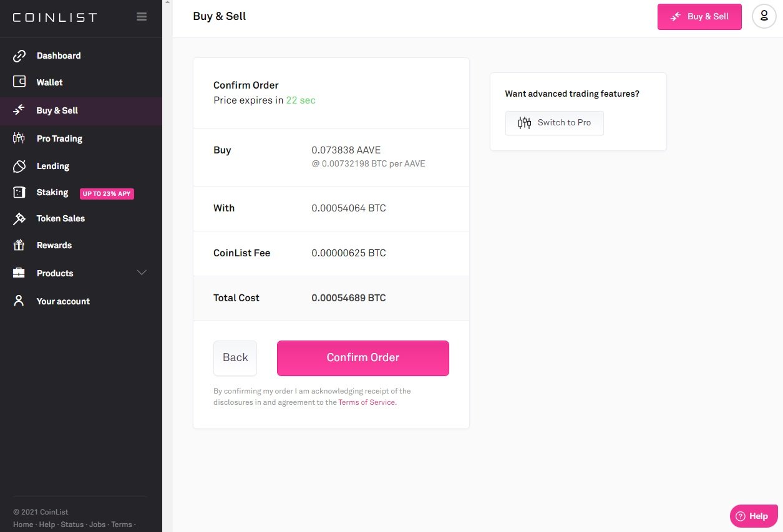Click the Rewards gift icon
This screenshot has width=783, height=532.
(x=19, y=245)
